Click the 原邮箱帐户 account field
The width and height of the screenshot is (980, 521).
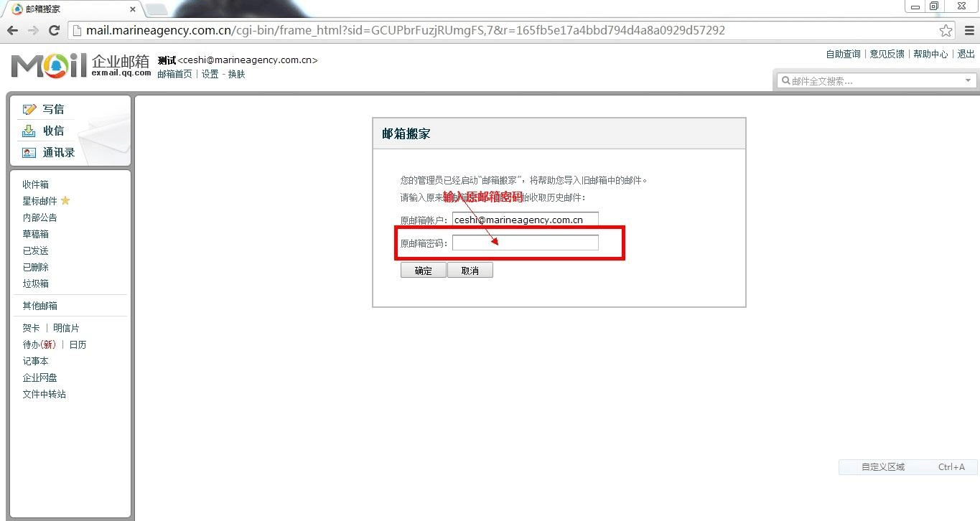coord(525,220)
